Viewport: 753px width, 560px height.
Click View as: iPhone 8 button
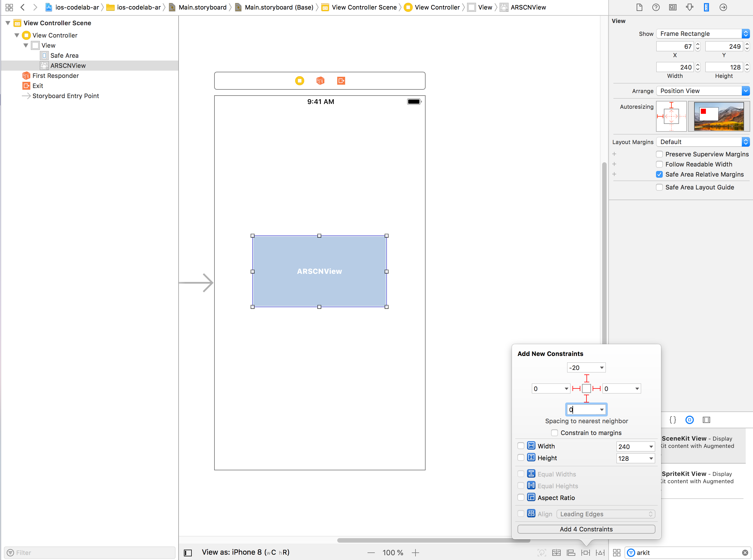click(246, 552)
